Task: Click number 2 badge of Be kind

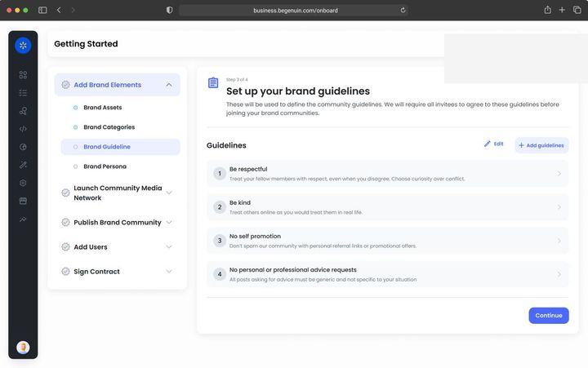Action: tap(220, 207)
